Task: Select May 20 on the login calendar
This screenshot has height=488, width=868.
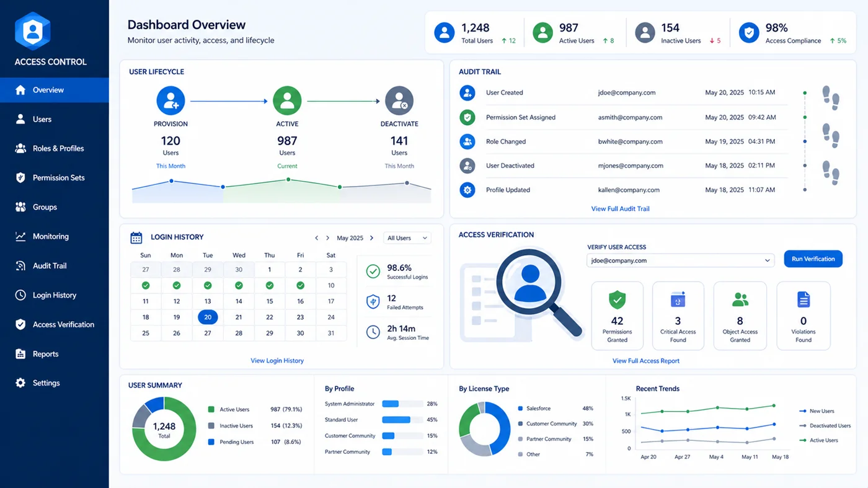Action: click(x=207, y=317)
